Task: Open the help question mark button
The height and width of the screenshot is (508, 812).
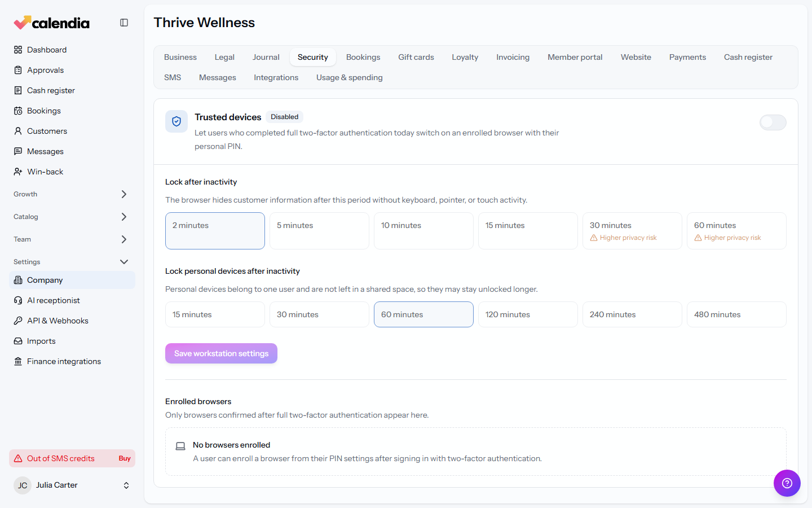Action: tap(787, 483)
